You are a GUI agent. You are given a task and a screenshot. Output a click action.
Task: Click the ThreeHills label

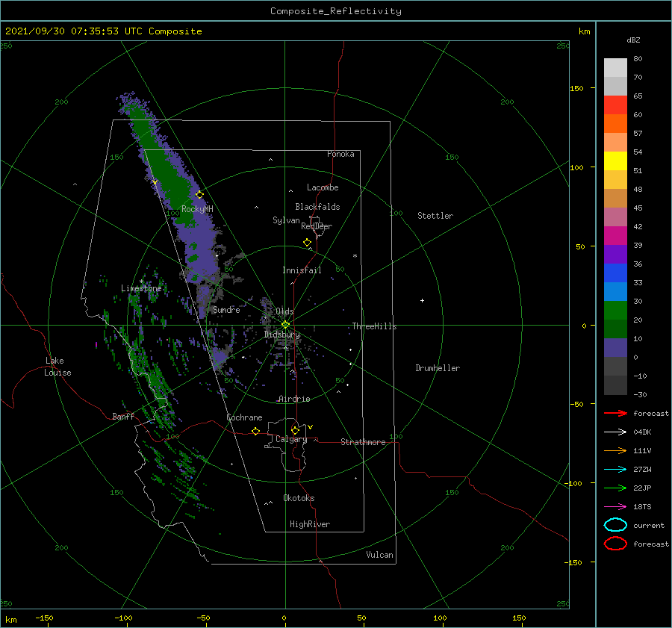tap(374, 326)
